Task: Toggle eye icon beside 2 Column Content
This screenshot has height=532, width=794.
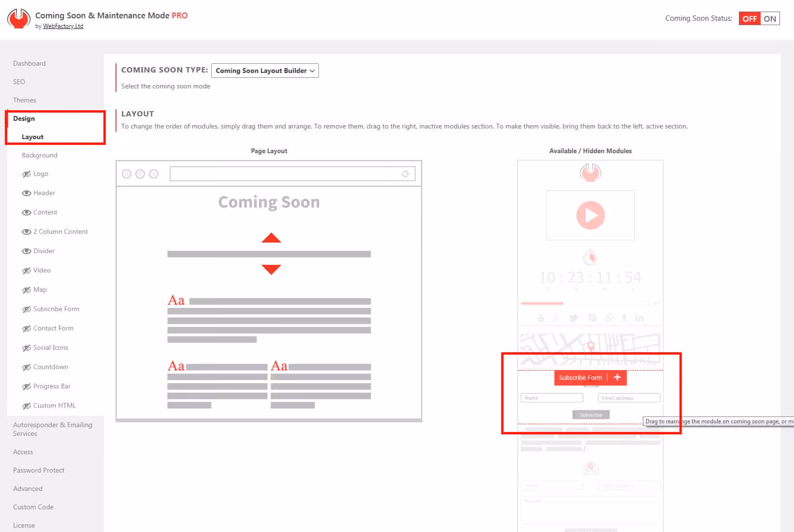Action: (x=27, y=232)
